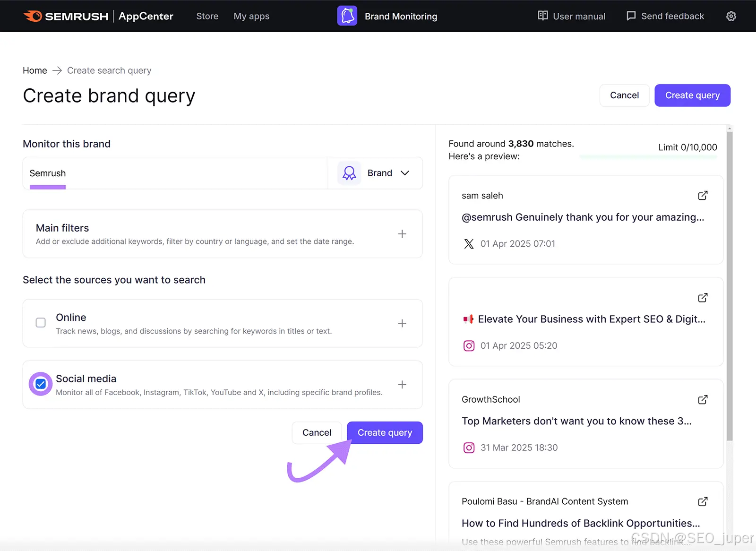This screenshot has height=551, width=756.
Task: Uncheck the Social media checkbox
Action: click(x=41, y=384)
